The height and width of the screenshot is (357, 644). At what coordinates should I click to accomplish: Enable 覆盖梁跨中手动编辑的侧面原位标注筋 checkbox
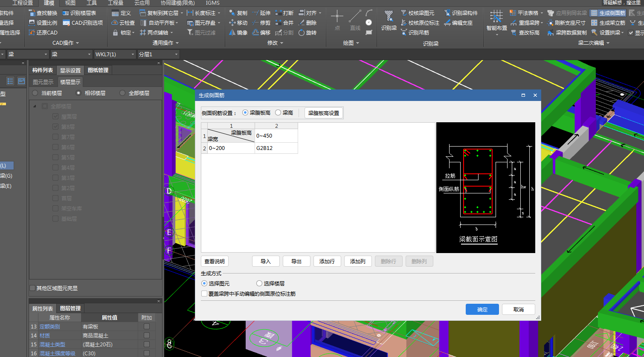[205, 294]
